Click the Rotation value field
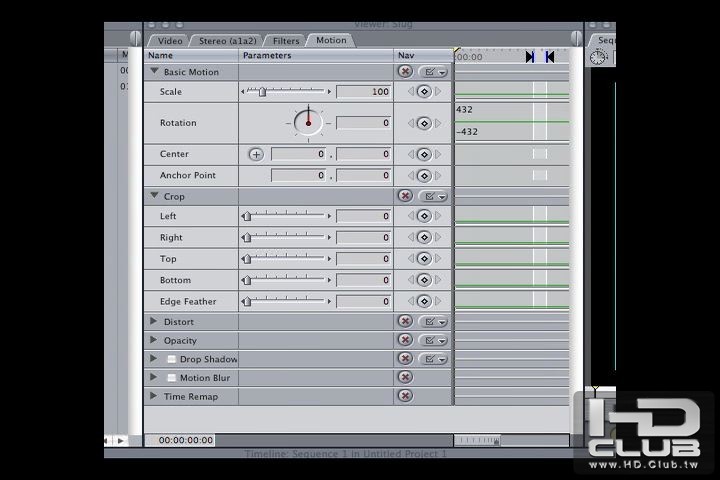 364,123
